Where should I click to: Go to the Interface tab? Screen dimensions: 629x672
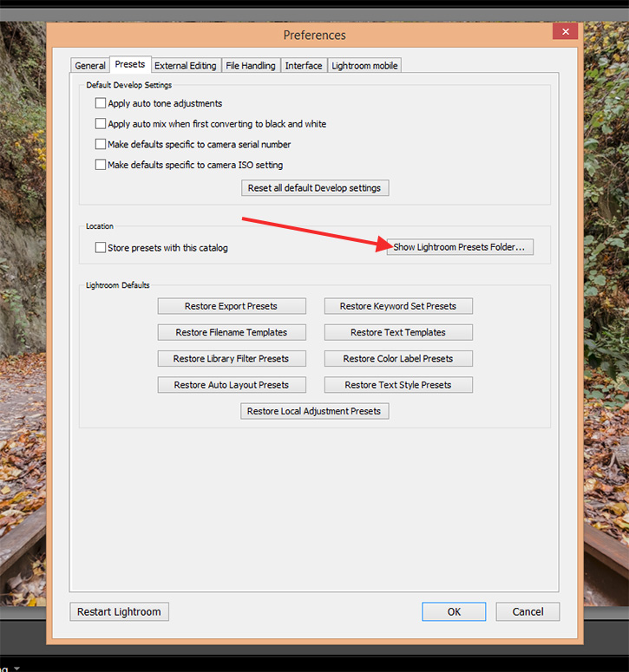pyautogui.click(x=304, y=66)
